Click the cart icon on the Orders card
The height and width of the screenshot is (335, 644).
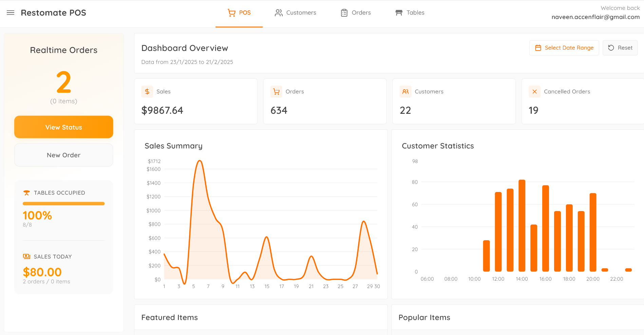277,91
